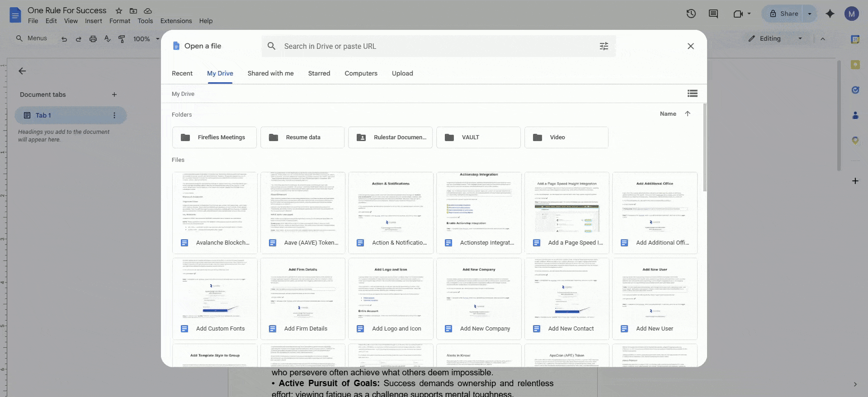Run spelling and grammar check icon
Image resolution: width=868 pixels, height=397 pixels.
(x=108, y=39)
